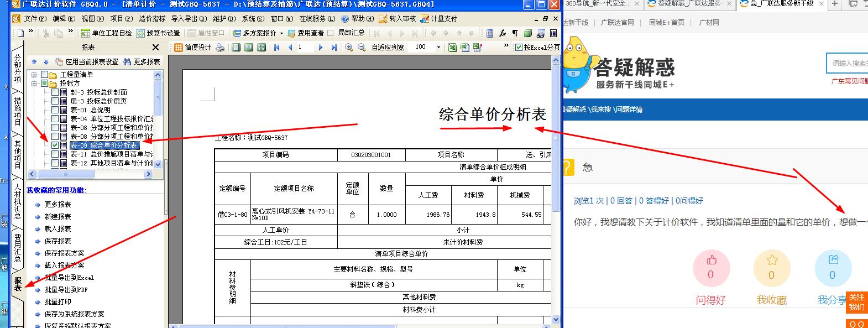Click the green cube icon
This screenshot has height=328, width=868.
[527, 33]
